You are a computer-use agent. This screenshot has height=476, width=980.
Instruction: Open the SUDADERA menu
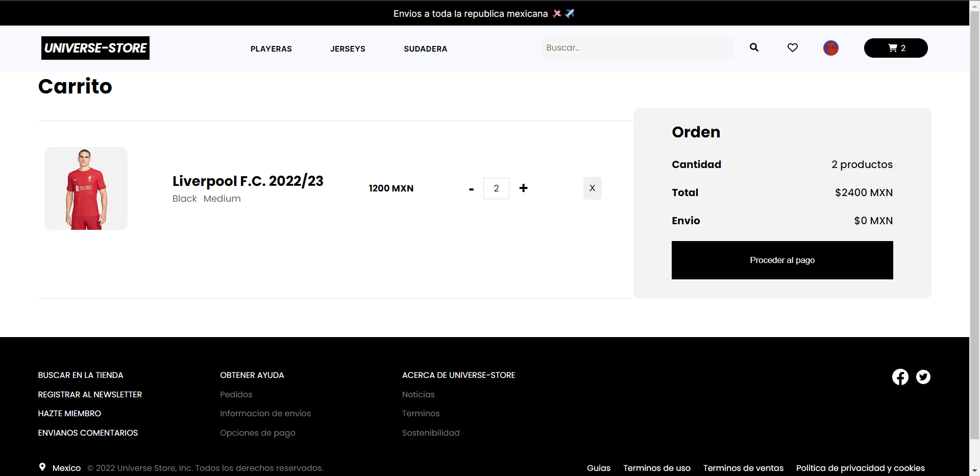click(x=426, y=49)
